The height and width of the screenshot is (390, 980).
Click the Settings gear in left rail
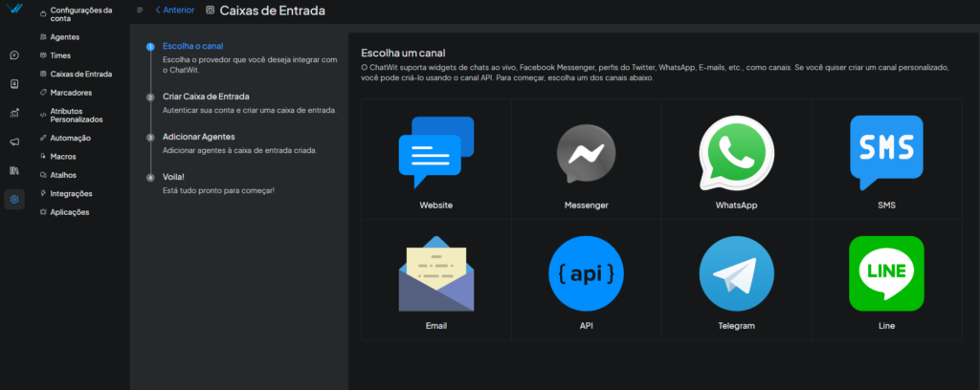[x=14, y=200]
